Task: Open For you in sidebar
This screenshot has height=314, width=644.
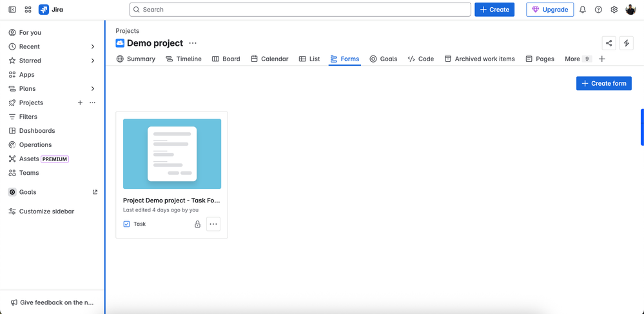Action: pos(52,32)
